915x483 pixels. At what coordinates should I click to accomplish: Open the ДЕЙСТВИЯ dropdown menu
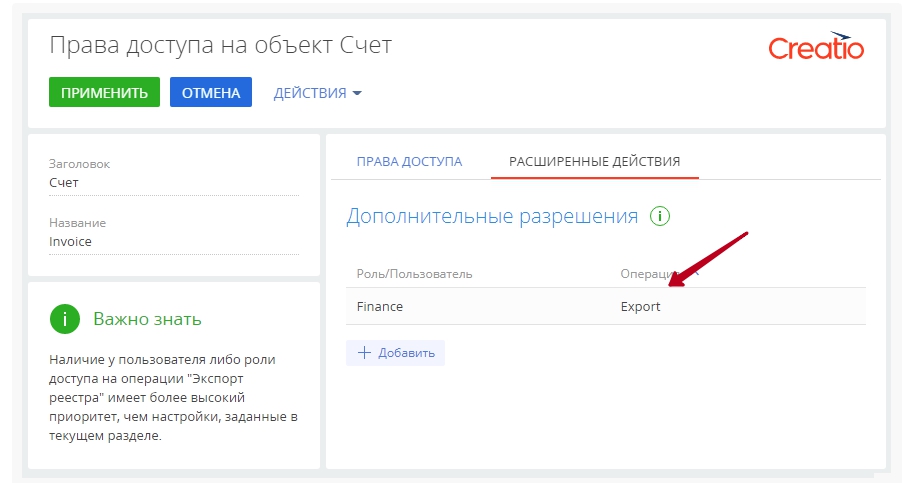pos(317,93)
